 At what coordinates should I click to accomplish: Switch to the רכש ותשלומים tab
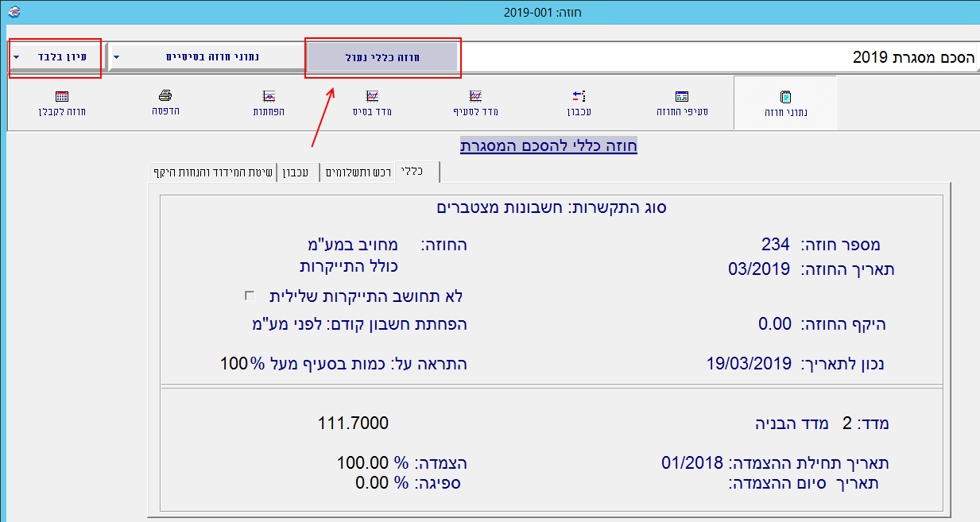pos(358,172)
